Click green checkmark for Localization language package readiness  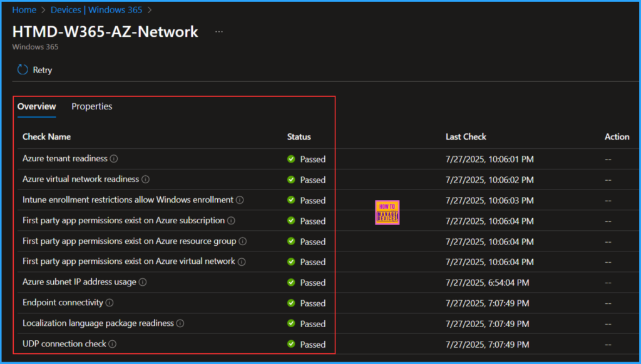pos(291,323)
